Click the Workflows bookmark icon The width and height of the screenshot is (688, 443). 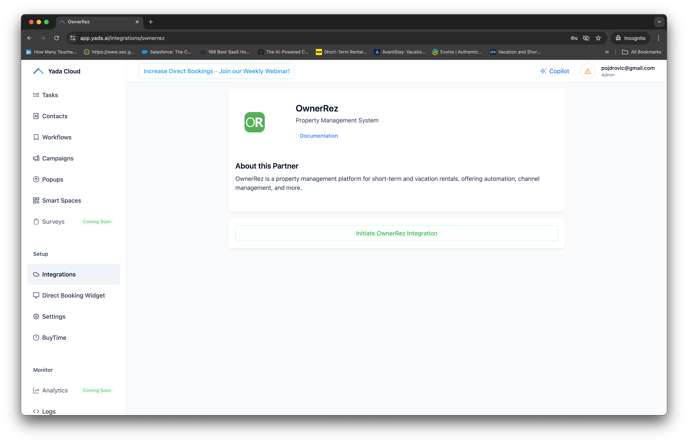(x=36, y=137)
